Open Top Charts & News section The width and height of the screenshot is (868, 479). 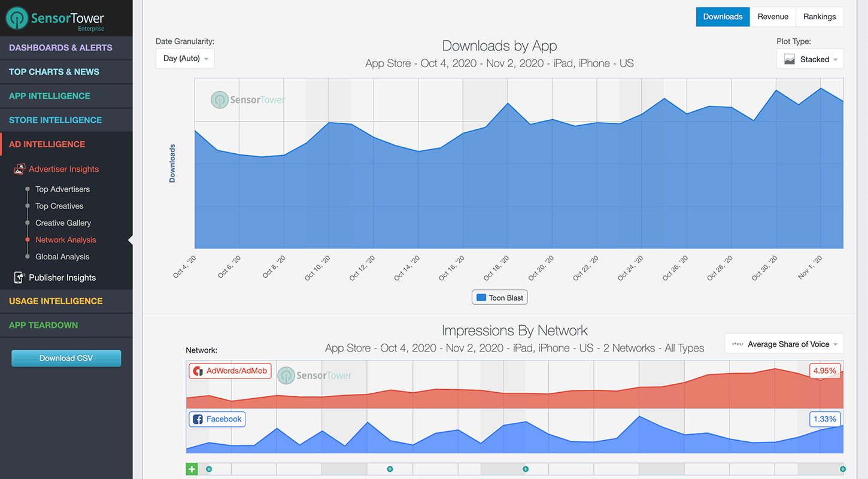point(66,72)
